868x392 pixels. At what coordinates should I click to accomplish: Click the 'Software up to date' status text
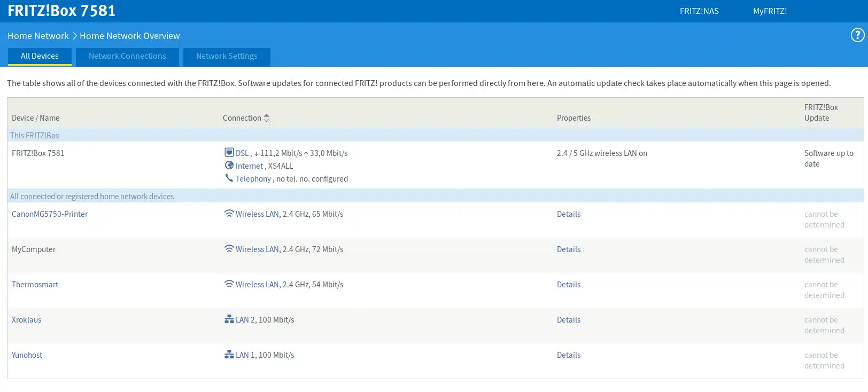pos(829,159)
